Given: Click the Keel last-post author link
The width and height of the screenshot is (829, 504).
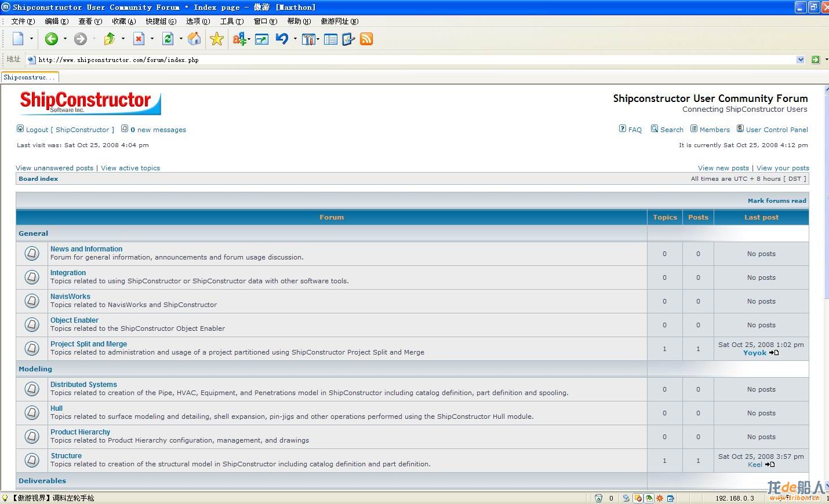Looking at the screenshot, I should (755, 465).
